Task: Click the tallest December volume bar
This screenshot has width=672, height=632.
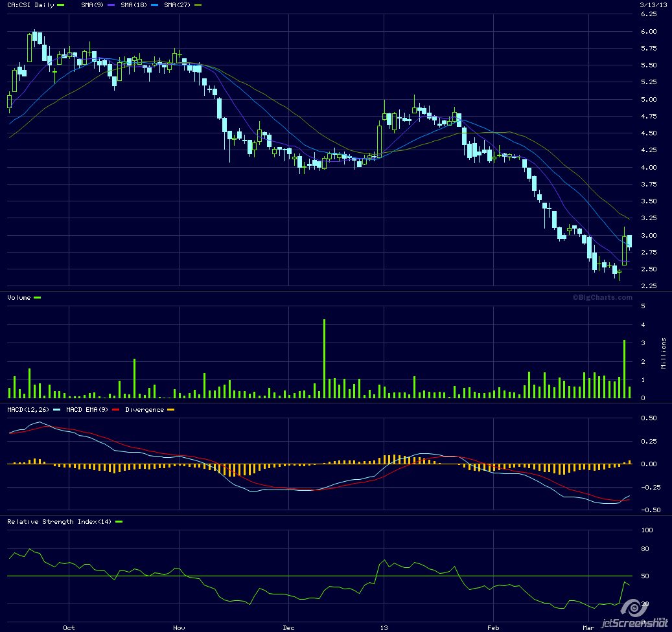Action: tap(325, 359)
